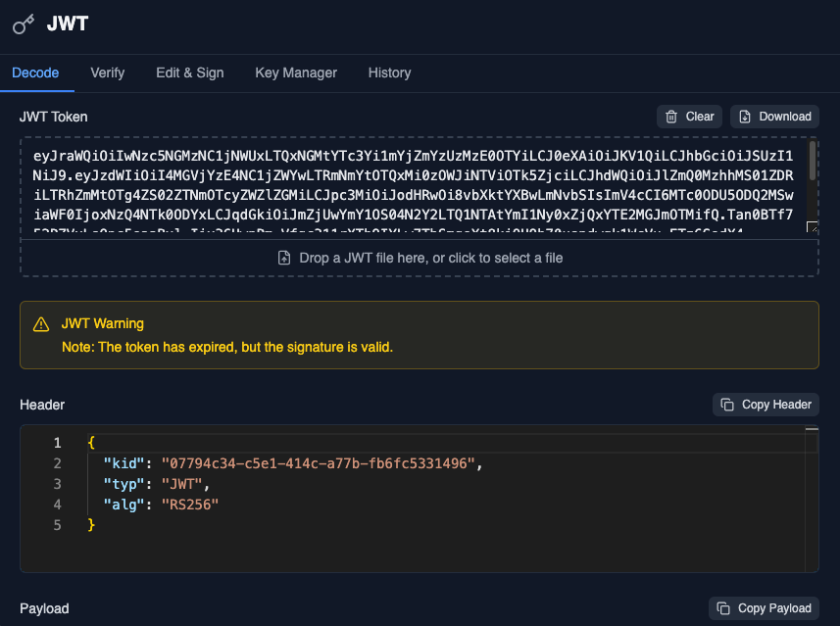Click the copy icon beside Copy Payload
Image resolution: width=840 pixels, height=626 pixels.
[x=723, y=608]
